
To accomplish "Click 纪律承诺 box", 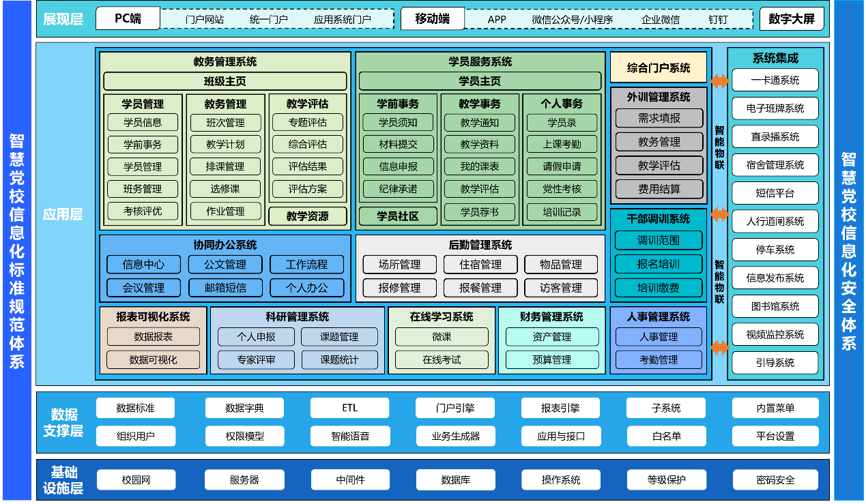I will click(x=398, y=189).
